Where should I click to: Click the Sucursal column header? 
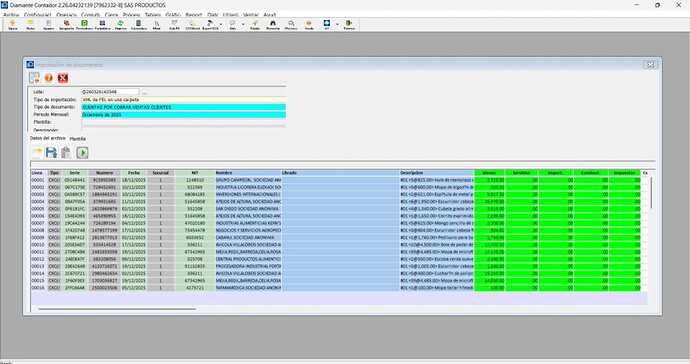[x=161, y=173]
